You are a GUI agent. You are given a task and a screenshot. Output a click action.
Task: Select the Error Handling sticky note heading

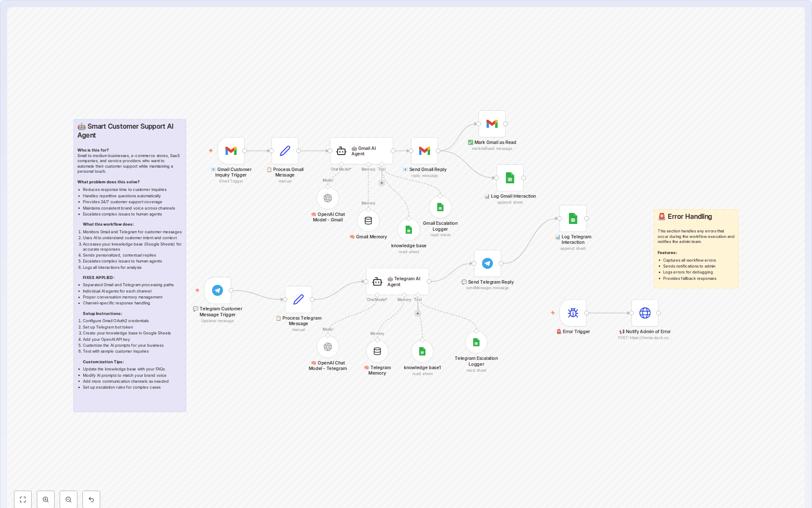[x=685, y=216]
